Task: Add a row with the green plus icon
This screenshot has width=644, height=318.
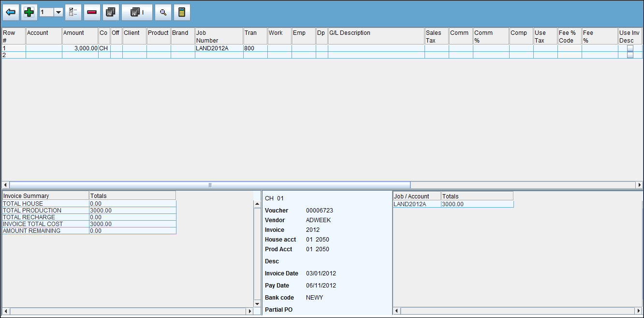Action: click(x=29, y=13)
